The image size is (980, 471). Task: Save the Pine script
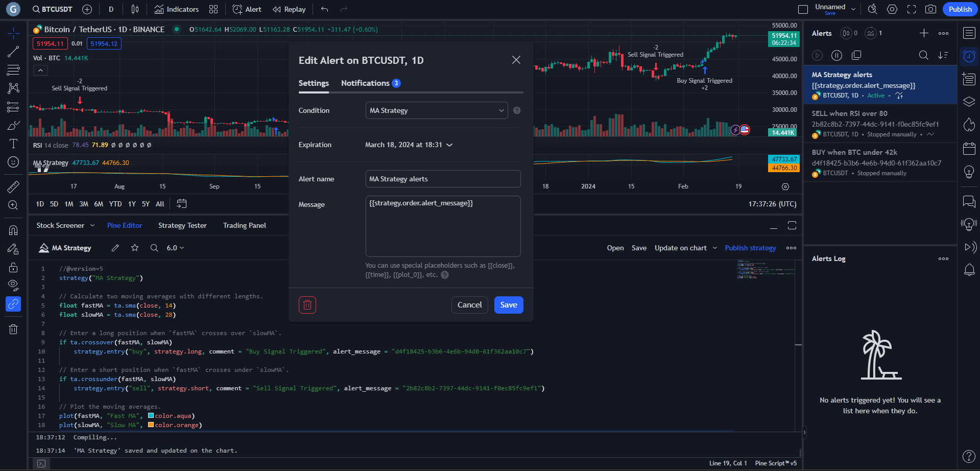coord(639,248)
